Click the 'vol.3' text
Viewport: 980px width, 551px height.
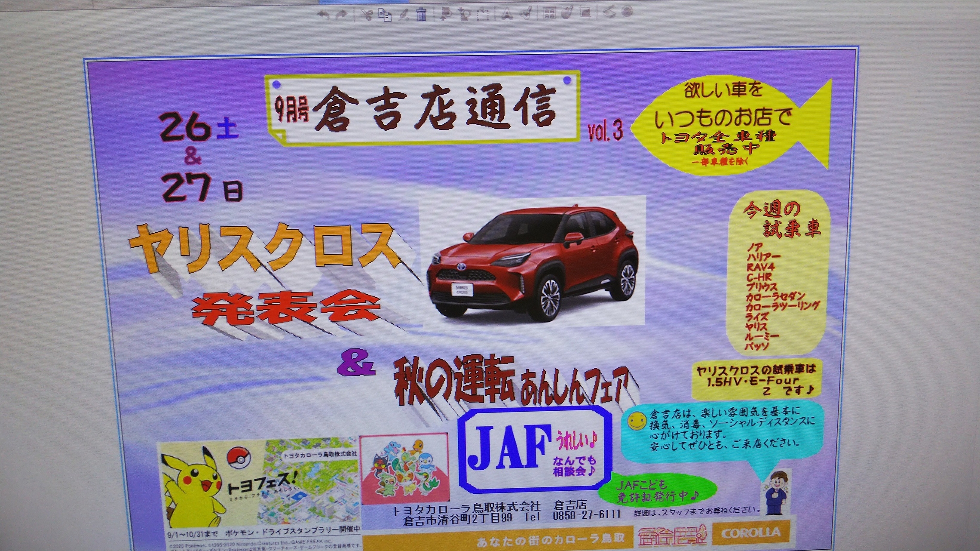[x=605, y=130]
